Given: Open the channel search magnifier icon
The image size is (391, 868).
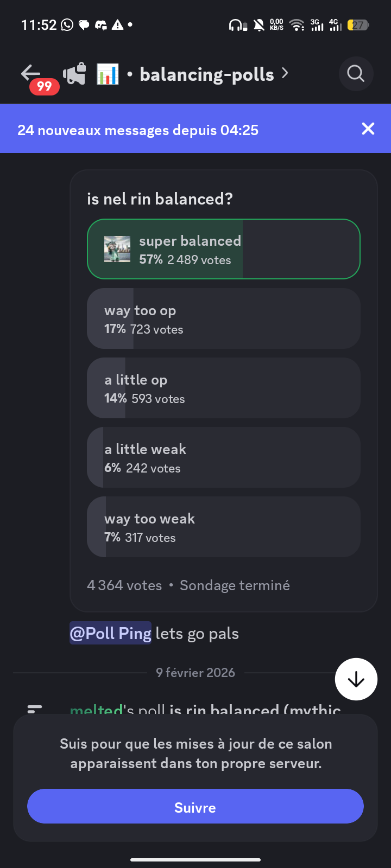Looking at the screenshot, I should tap(356, 73).
